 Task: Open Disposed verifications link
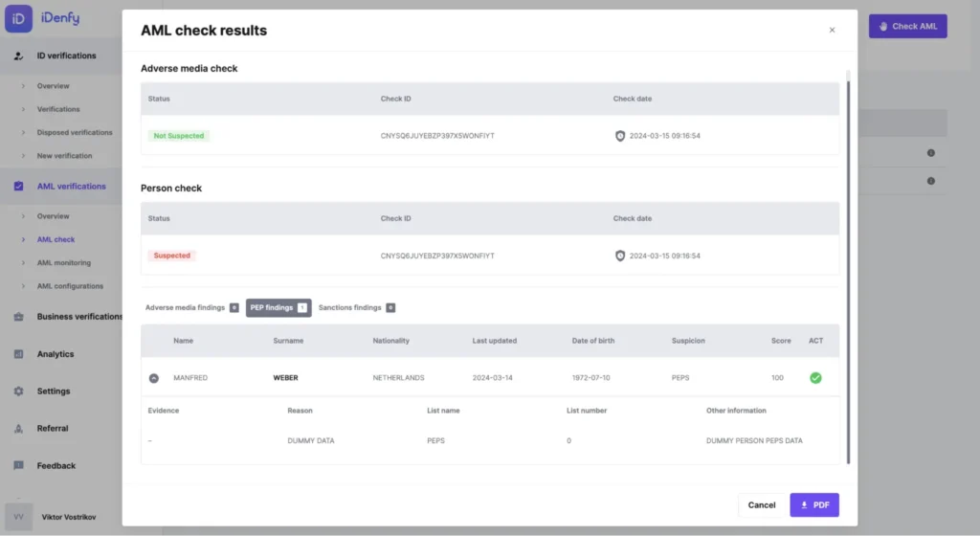[x=75, y=132]
